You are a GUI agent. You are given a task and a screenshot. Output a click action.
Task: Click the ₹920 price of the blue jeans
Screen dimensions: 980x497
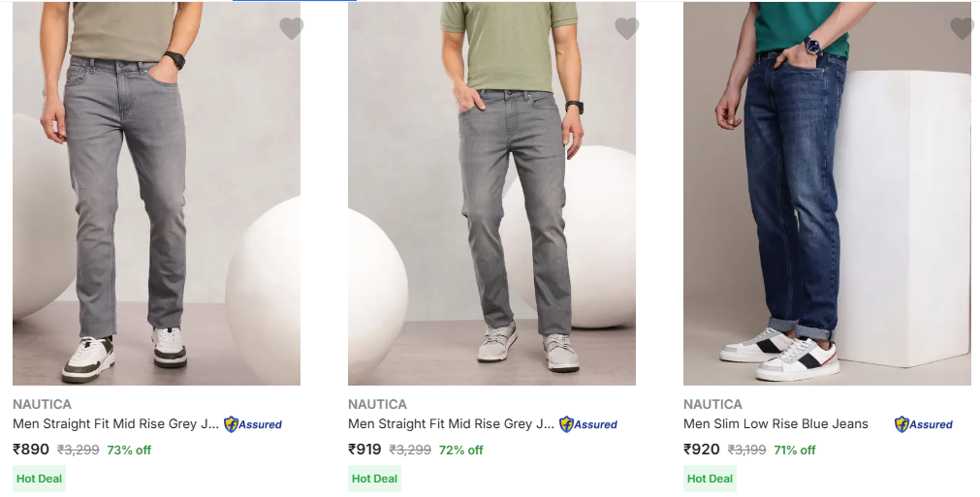click(x=702, y=450)
